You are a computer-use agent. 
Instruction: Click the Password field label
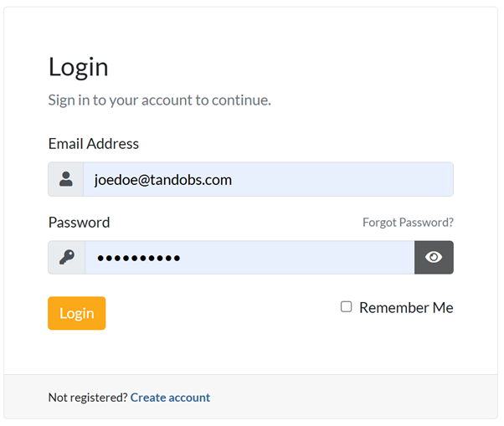click(x=79, y=223)
